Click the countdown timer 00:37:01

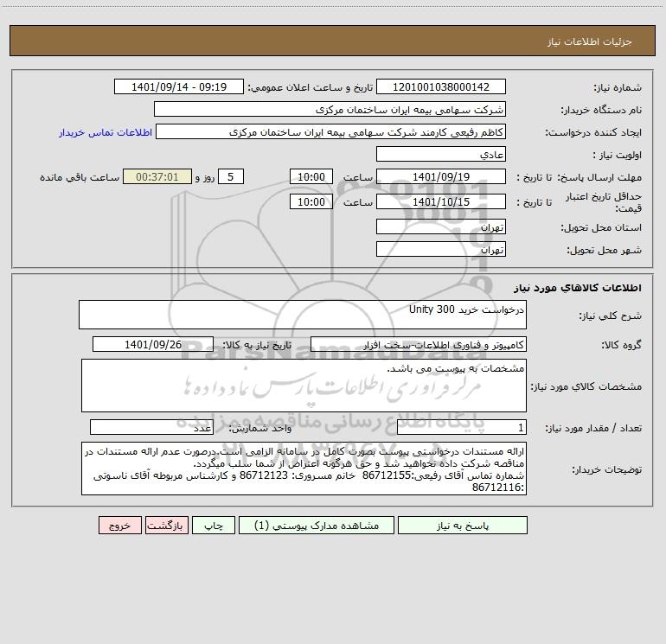coord(157,177)
